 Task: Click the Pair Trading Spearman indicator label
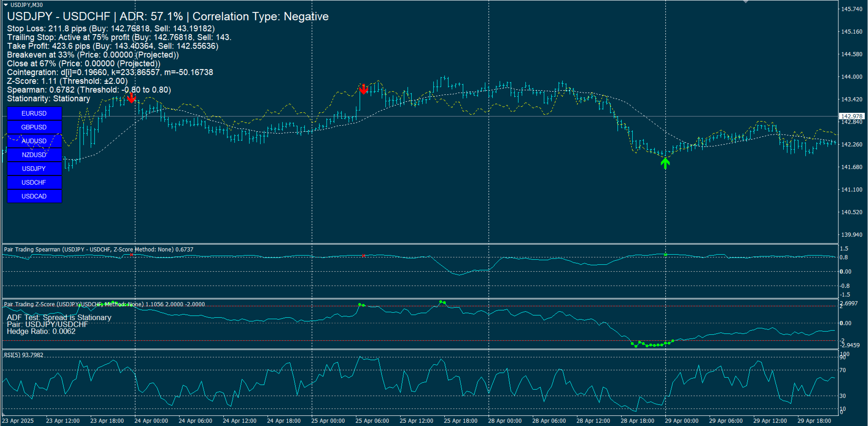click(98, 249)
